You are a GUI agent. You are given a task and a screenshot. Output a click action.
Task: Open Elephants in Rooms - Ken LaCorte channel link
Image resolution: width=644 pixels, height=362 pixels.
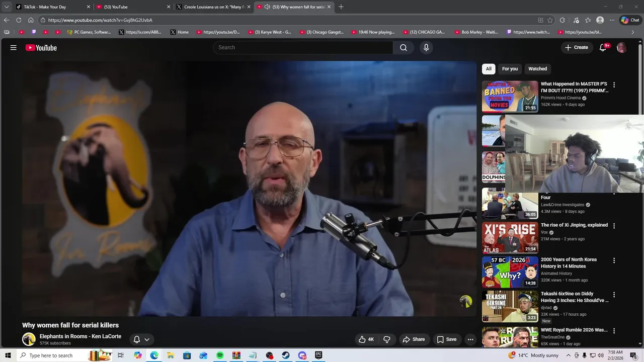click(80, 336)
